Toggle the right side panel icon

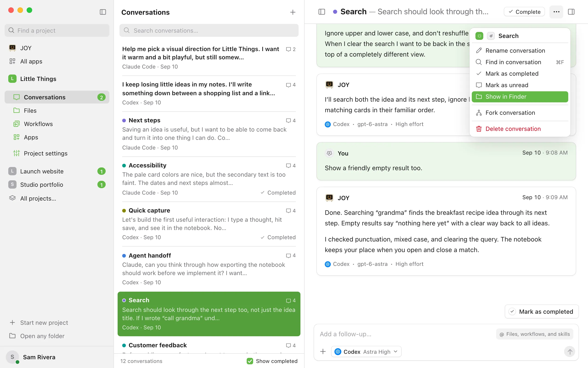click(x=571, y=12)
